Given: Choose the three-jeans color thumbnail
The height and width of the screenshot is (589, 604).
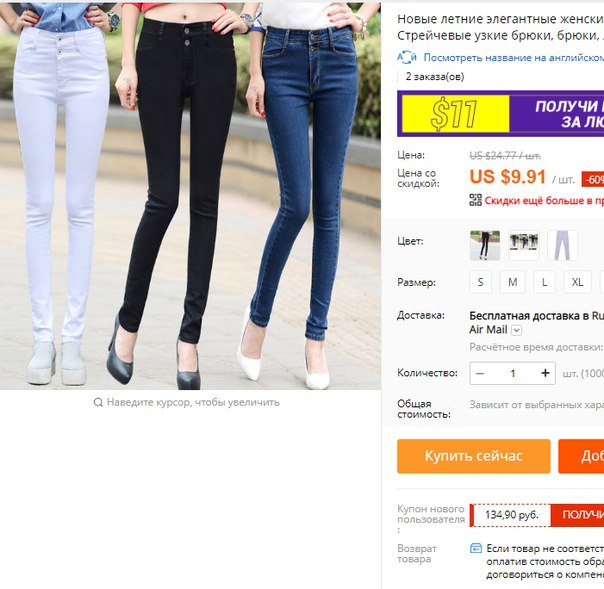Looking at the screenshot, I should click(x=523, y=245).
